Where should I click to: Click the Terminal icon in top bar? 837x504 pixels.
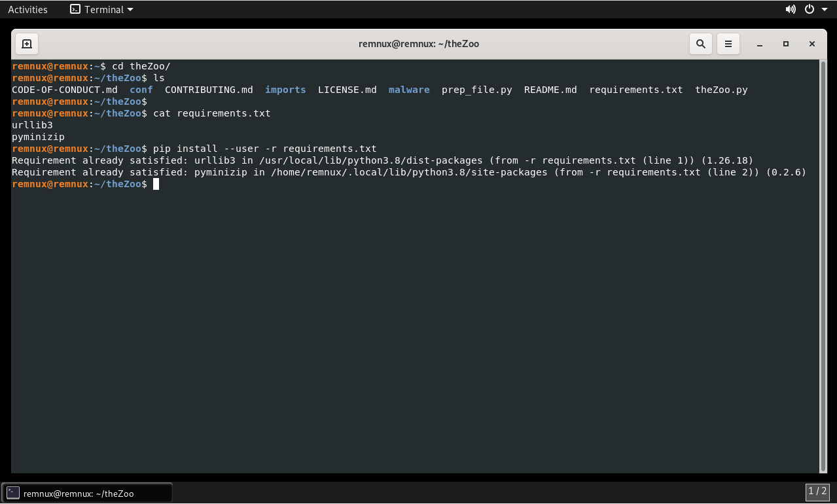(75, 9)
